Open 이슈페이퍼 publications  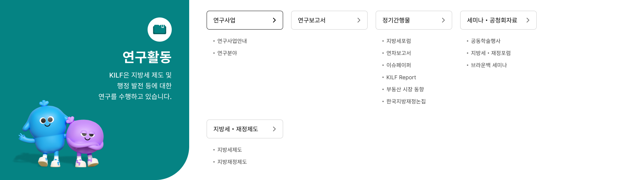[x=398, y=65]
